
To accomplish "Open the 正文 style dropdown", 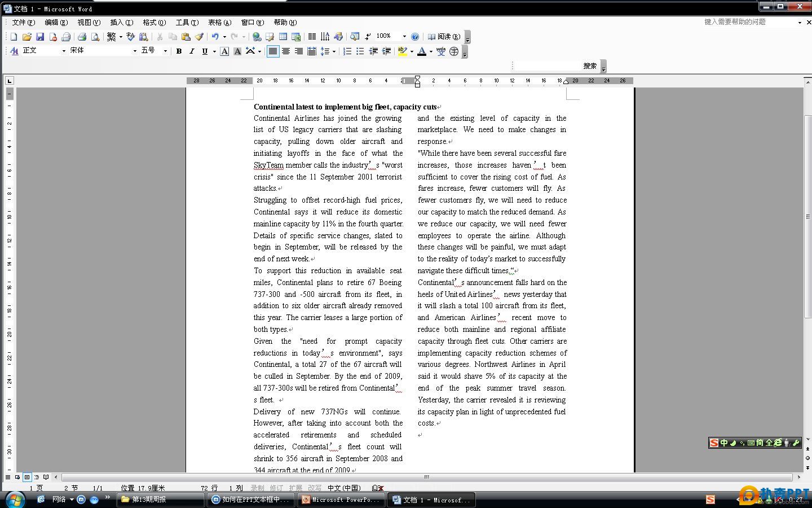I will pos(64,51).
